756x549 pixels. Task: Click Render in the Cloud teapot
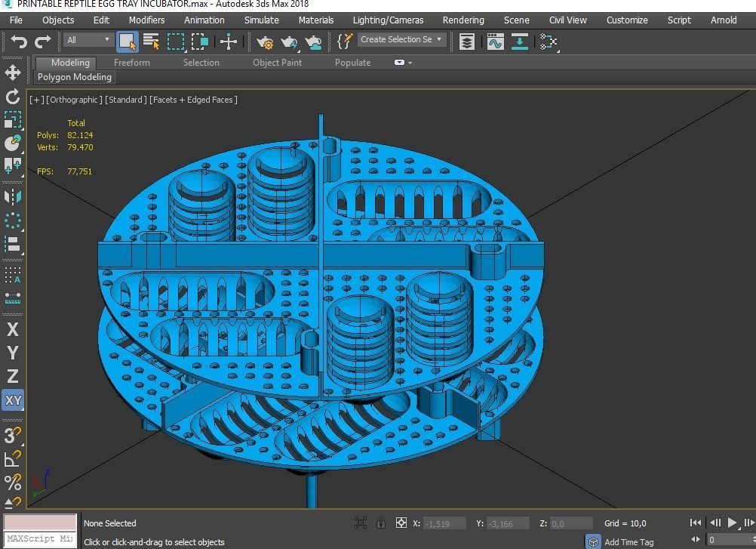tap(313, 42)
